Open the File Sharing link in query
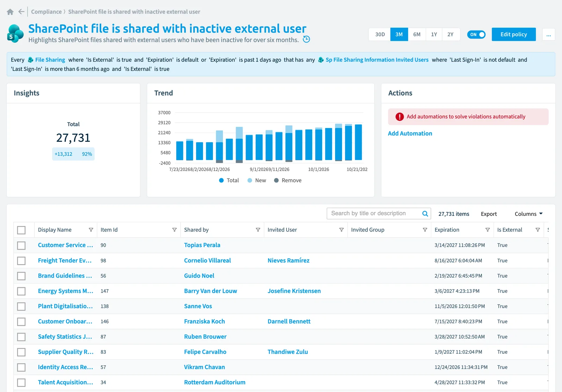 [x=50, y=60]
